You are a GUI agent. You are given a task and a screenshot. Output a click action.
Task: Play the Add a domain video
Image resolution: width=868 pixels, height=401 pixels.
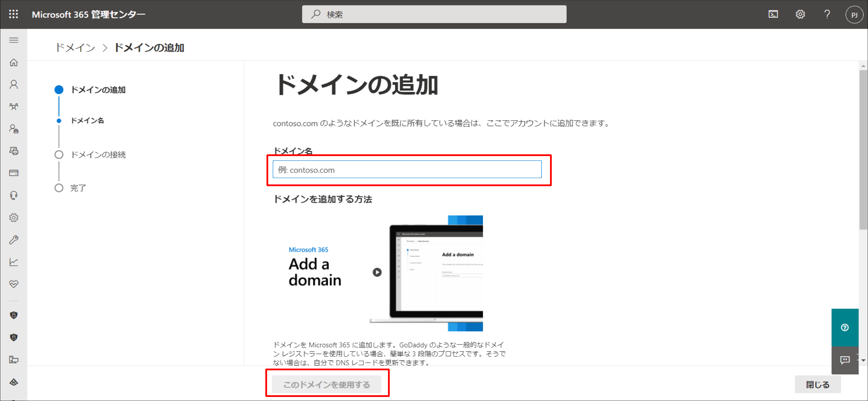point(377,272)
